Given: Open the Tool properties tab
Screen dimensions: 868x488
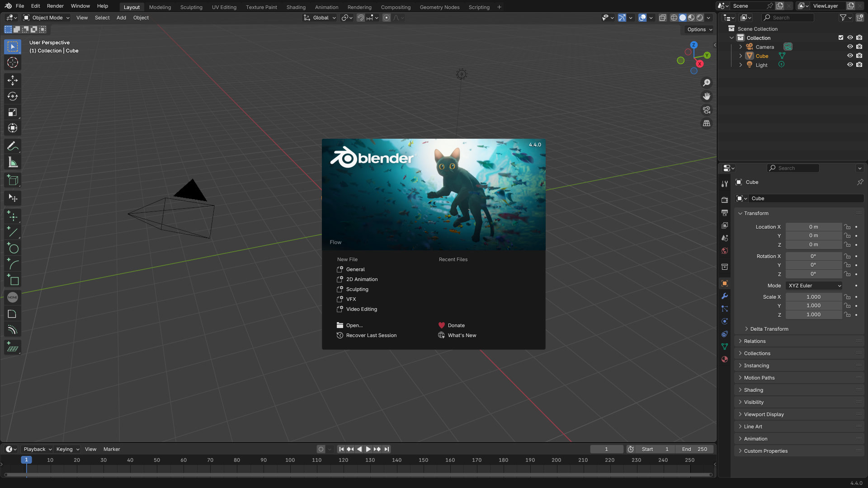Looking at the screenshot, I should (x=725, y=183).
